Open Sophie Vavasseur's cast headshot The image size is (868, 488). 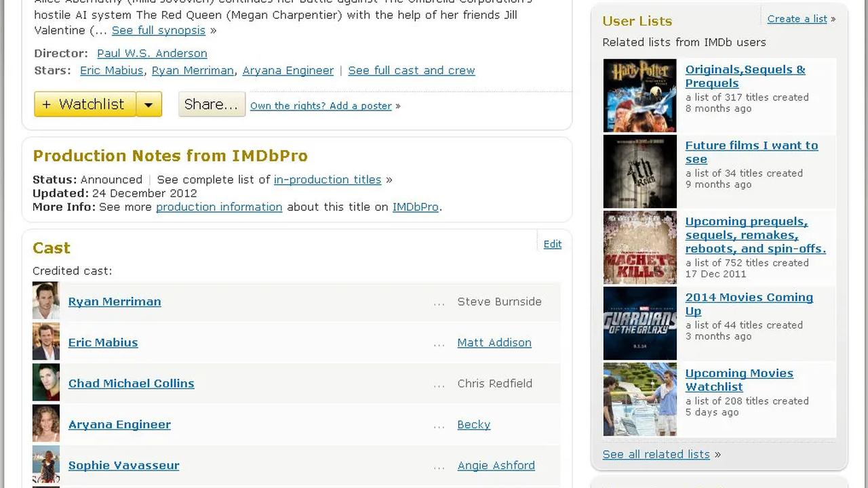(46, 465)
